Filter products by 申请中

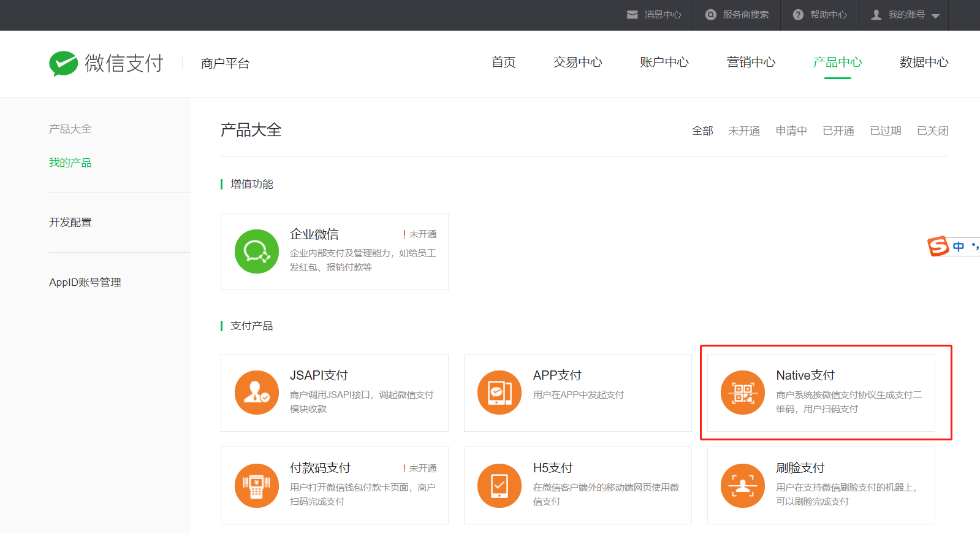(791, 131)
